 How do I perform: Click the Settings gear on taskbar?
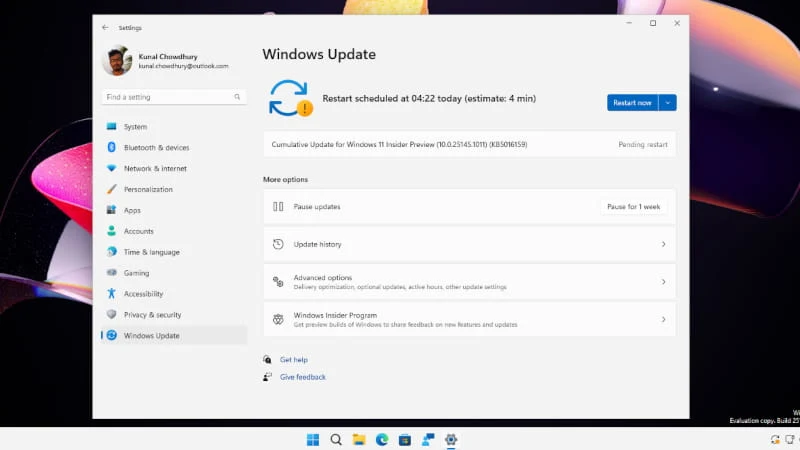coord(451,439)
